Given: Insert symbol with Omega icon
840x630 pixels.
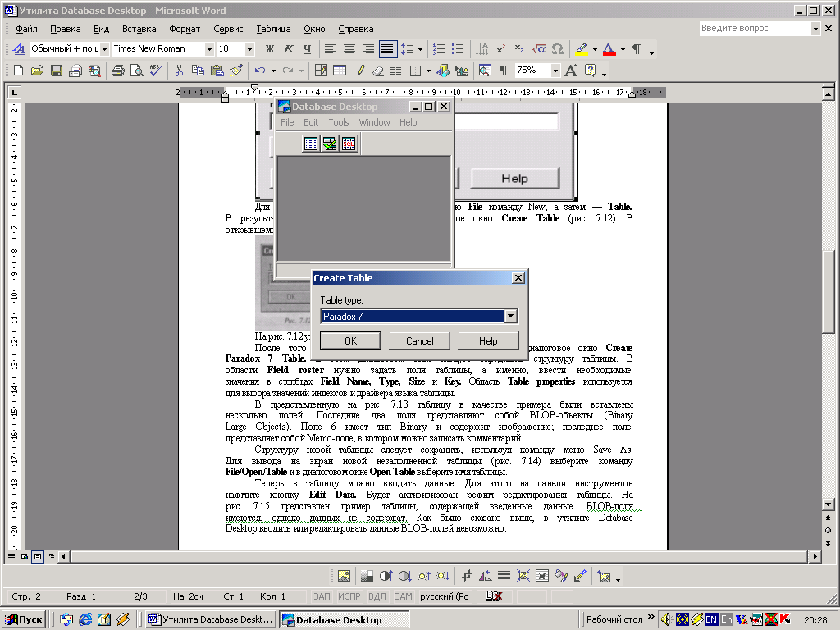Looking at the screenshot, I should pyautogui.click(x=558, y=48).
